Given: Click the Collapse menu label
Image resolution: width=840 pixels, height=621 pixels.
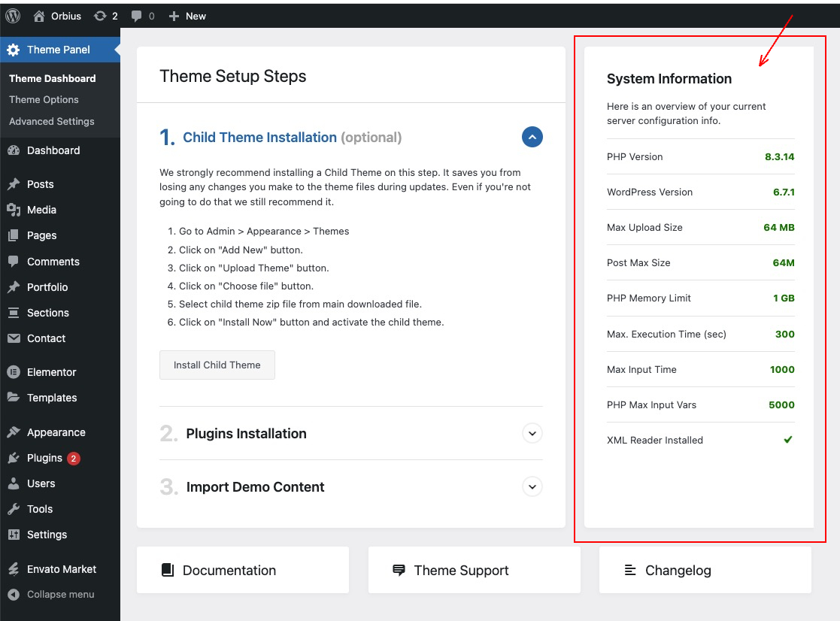Looking at the screenshot, I should [x=60, y=594].
